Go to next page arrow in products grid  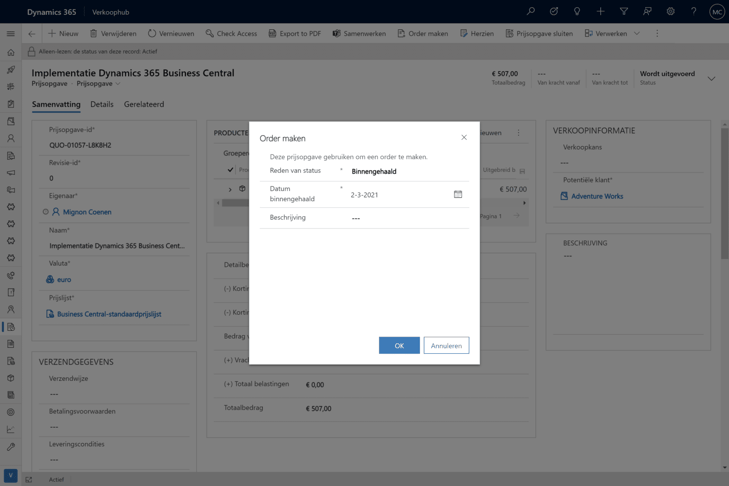pos(517,216)
